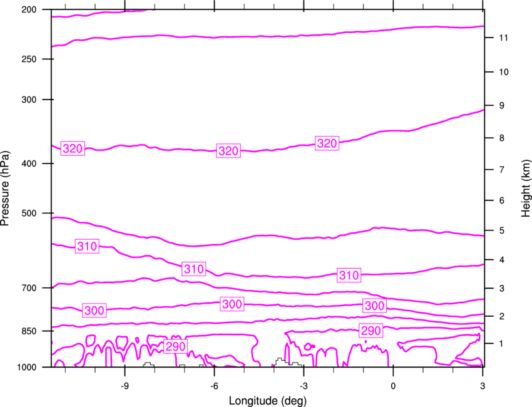Click the leftmost 320 contour label
The width and height of the screenshot is (532, 407).
pyautogui.click(x=73, y=148)
